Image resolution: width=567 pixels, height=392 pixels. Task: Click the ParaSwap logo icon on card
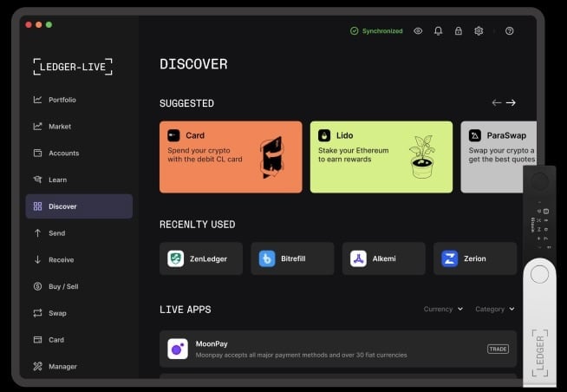coord(475,135)
